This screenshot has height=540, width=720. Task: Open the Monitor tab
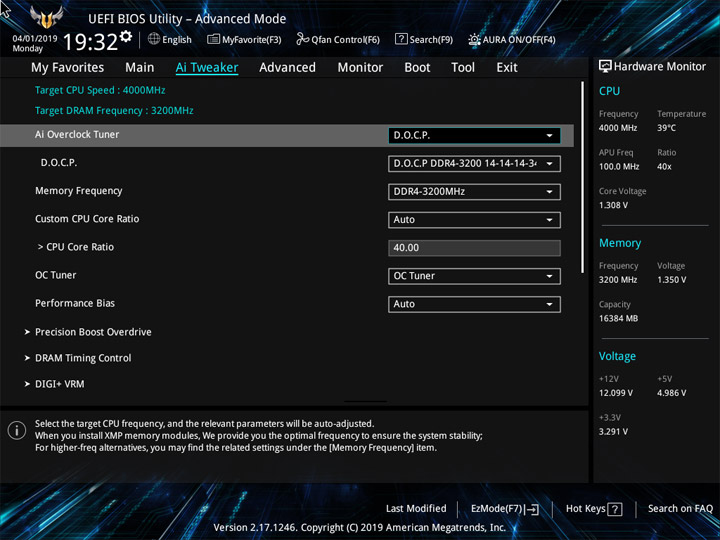[360, 68]
